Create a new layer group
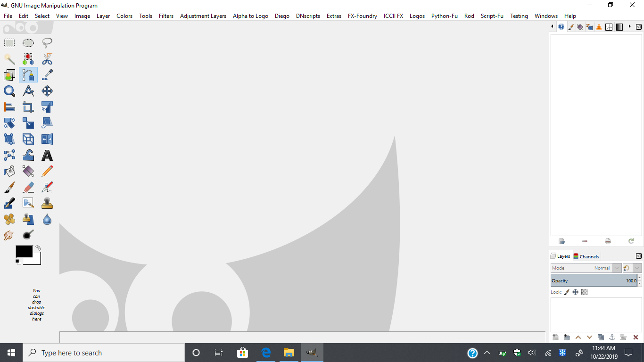644x362 pixels. click(567, 337)
